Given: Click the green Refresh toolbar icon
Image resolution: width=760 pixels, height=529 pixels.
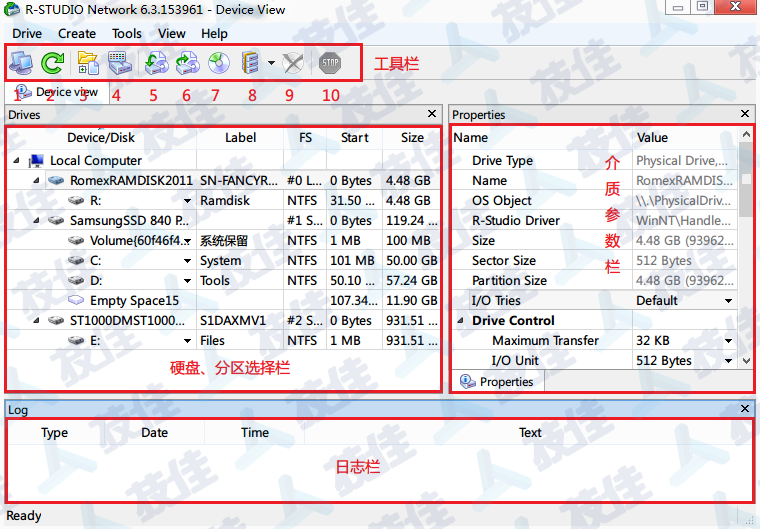Looking at the screenshot, I should [x=52, y=63].
